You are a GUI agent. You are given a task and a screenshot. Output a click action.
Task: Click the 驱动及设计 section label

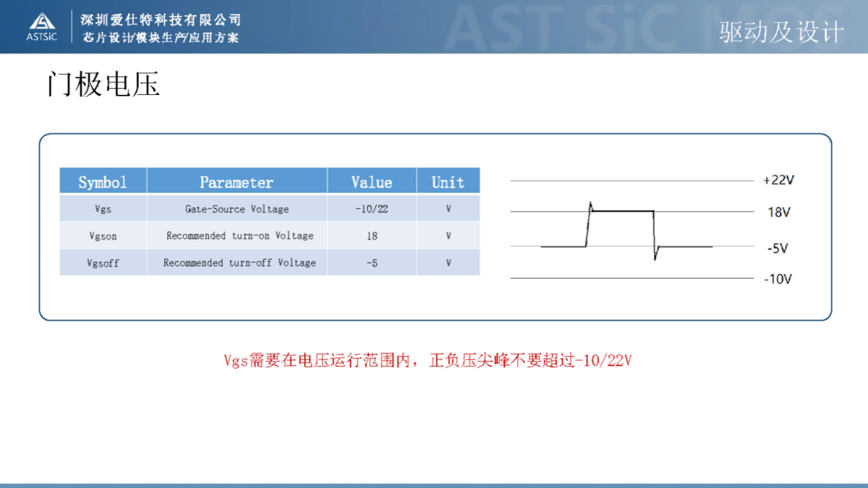(x=781, y=33)
